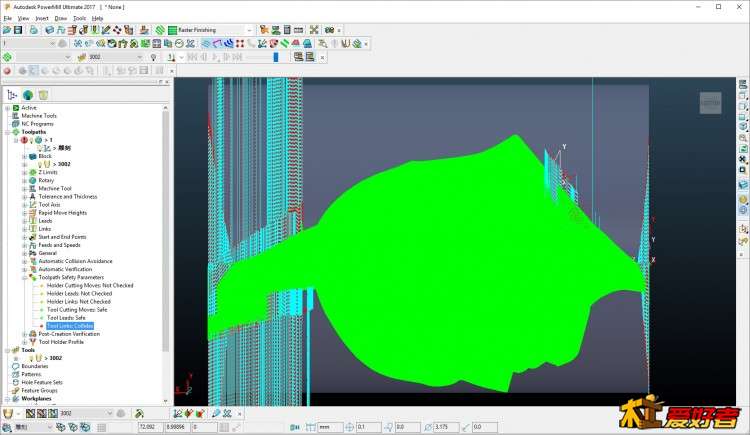The width and height of the screenshot is (750, 435).
Task: Click the block definition cube icon
Action: 49,30
